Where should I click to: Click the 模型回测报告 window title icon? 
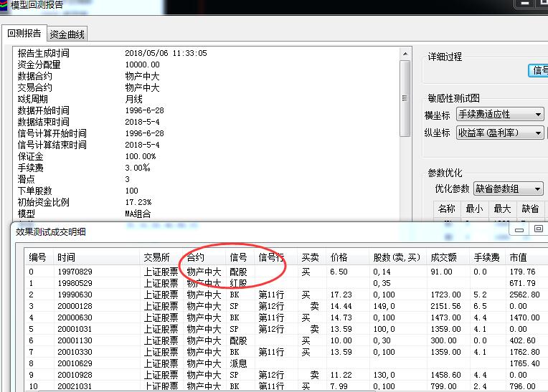(x=4, y=5)
